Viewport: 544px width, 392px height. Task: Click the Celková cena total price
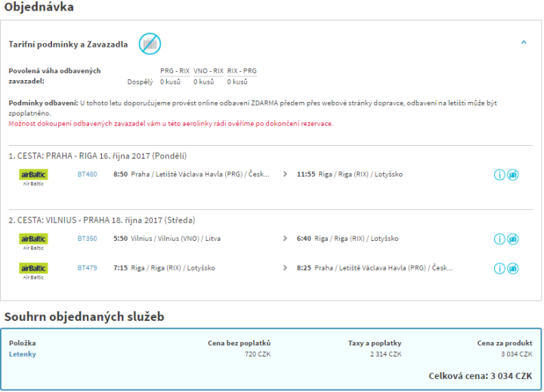tap(481, 375)
